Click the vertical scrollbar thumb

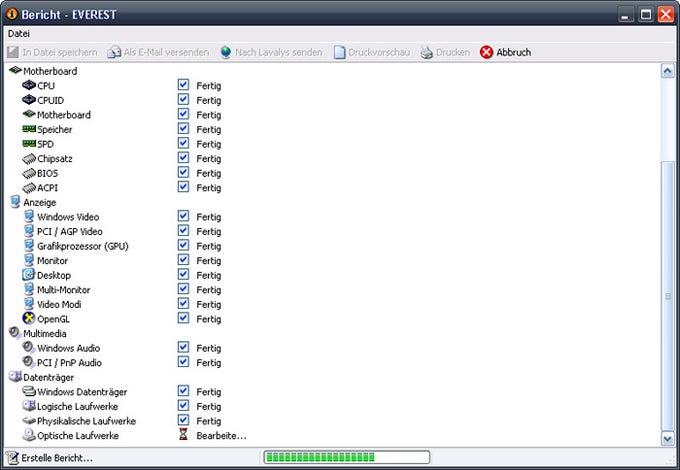tap(668, 297)
